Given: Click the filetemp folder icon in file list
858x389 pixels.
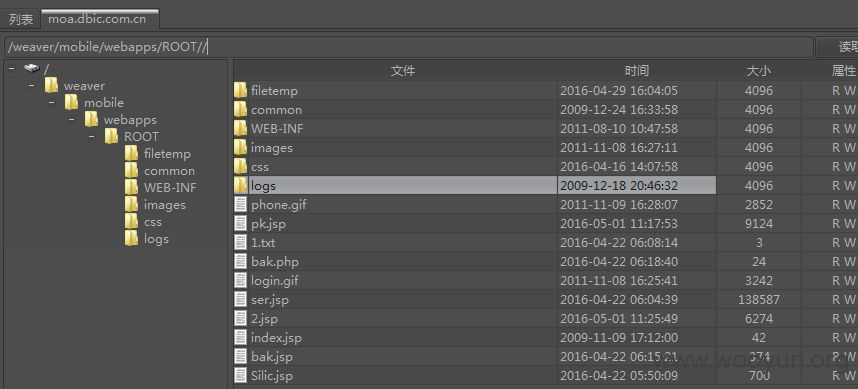Looking at the screenshot, I should (240, 90).
